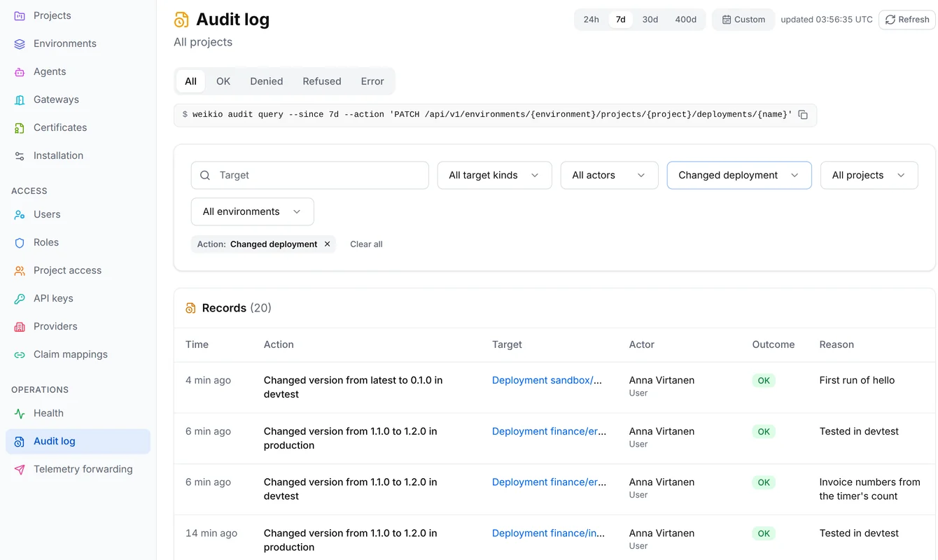The width and height of the screenshot is (938, 560).
Task: Click Clear all filters
Action: (366, 244)
